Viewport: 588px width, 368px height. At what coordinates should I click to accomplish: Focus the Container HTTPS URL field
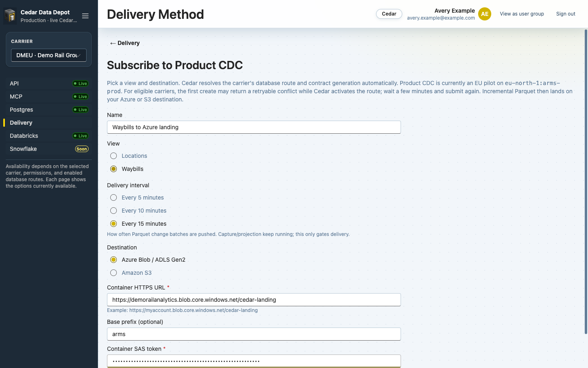(x=254, y=300)
